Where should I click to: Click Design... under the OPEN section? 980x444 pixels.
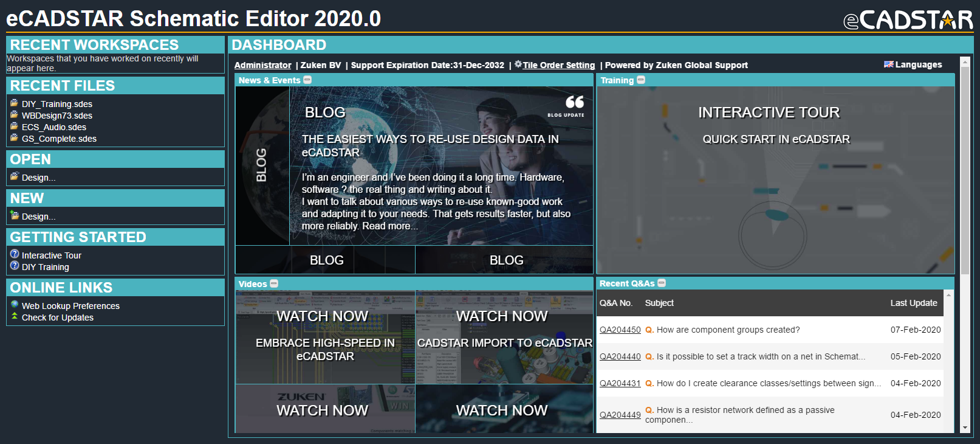pos(39,178)
